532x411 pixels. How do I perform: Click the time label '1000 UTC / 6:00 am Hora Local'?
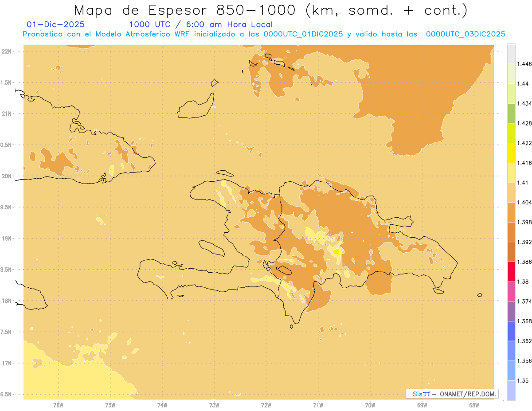point(201,25)
